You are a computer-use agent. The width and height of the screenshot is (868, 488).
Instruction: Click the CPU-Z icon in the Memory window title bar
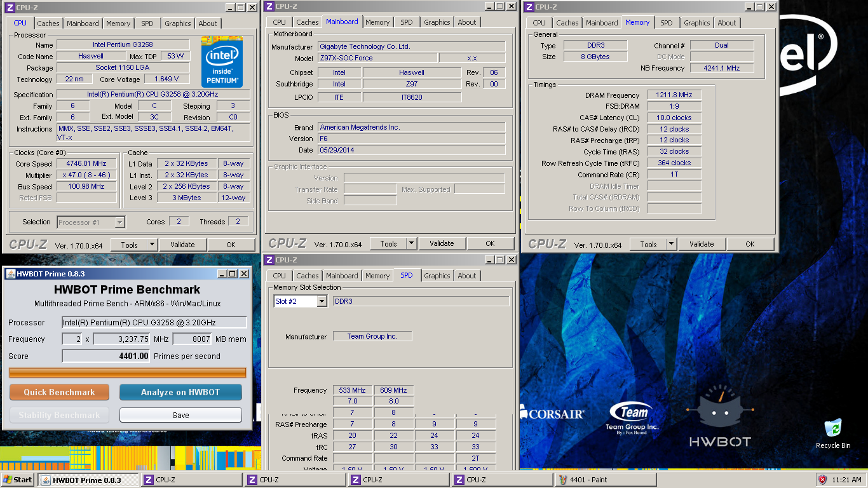tap(528, 7)
